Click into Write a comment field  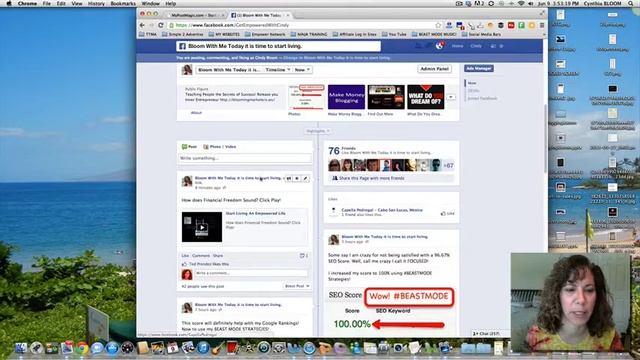[251, 273]
